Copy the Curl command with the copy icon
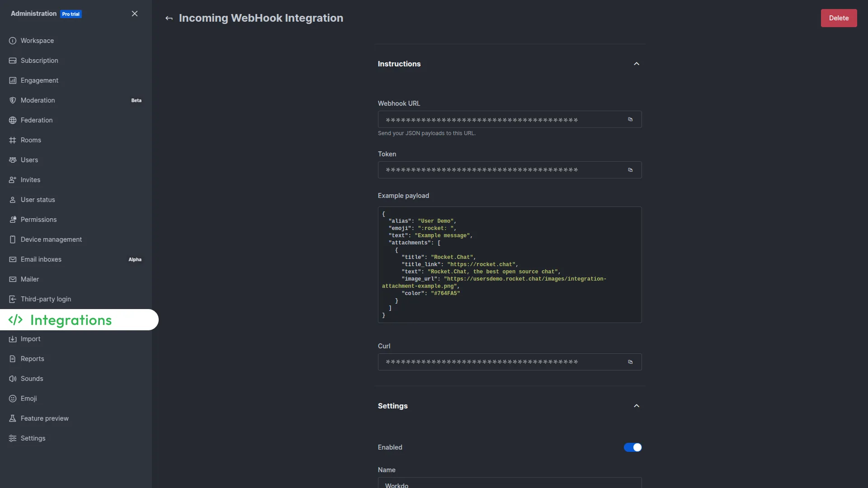Screen dimensions: 868x488 point(630,361)
